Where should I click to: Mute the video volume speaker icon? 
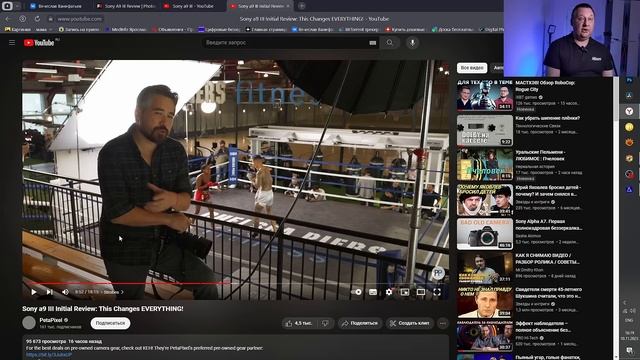pyautogui.click(x=65, y=292)
